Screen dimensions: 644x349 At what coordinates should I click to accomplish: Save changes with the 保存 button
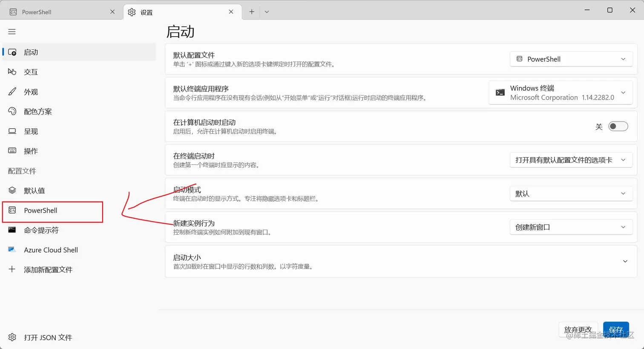pyautogui.click(x=616, y=329)
